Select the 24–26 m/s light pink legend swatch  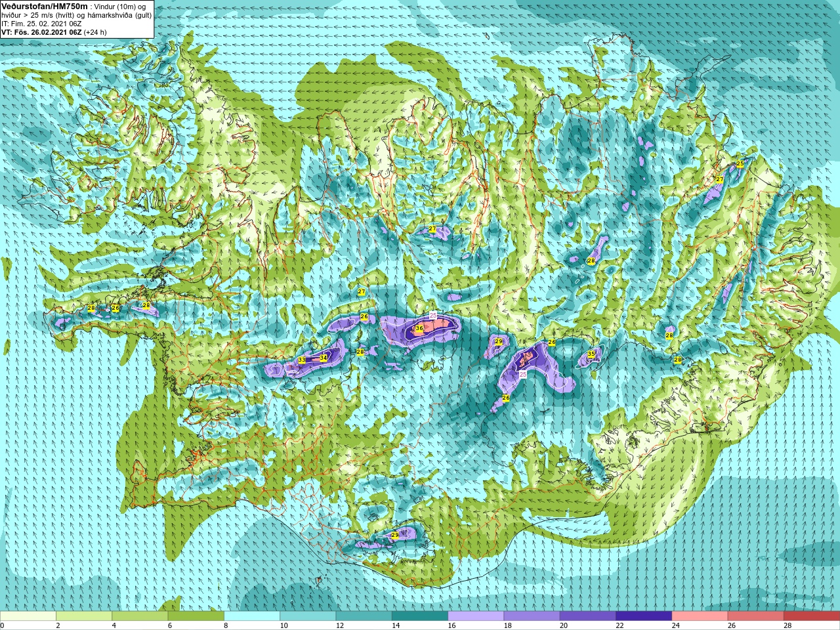tap(700, 616)
